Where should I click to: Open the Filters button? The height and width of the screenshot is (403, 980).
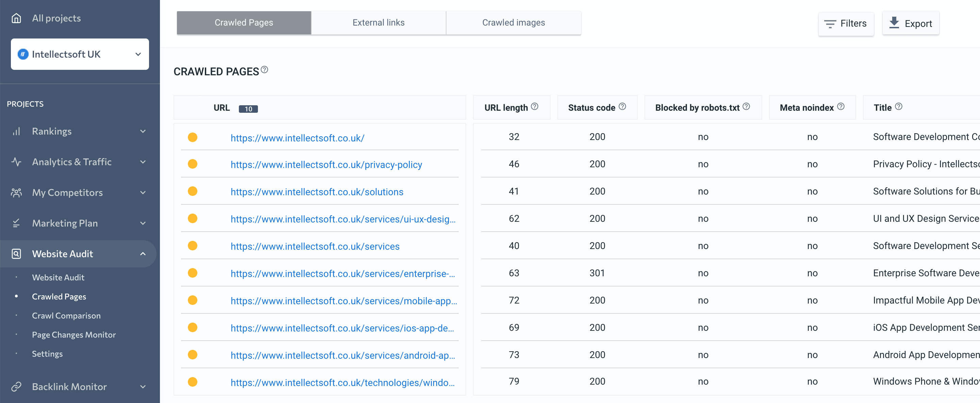[x=846, y=24]
